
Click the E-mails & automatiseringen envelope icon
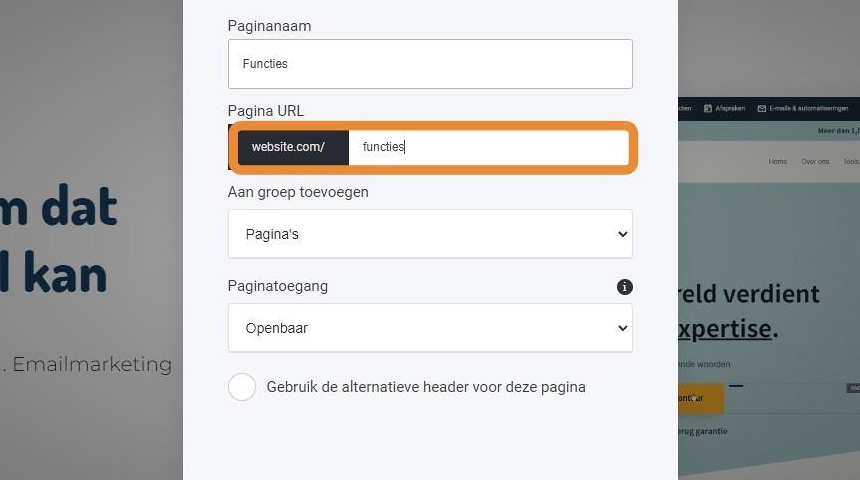(761, 109)
